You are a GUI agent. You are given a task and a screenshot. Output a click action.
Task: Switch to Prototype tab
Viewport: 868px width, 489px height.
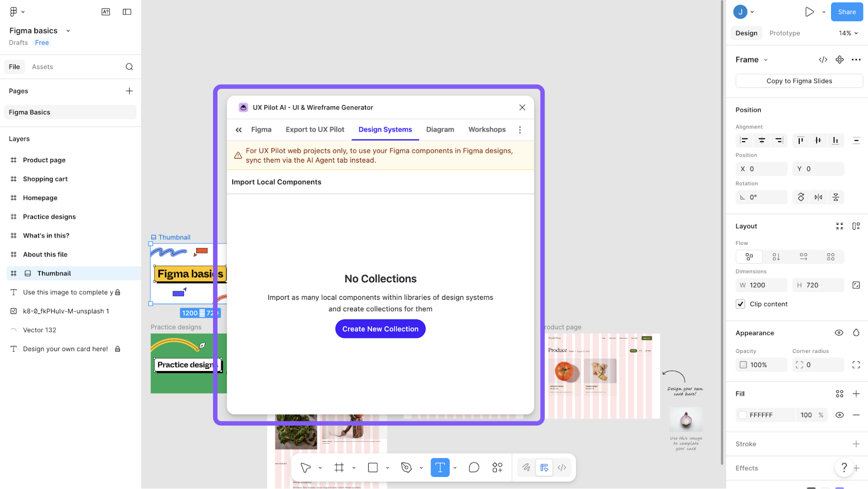click(784, 33)
